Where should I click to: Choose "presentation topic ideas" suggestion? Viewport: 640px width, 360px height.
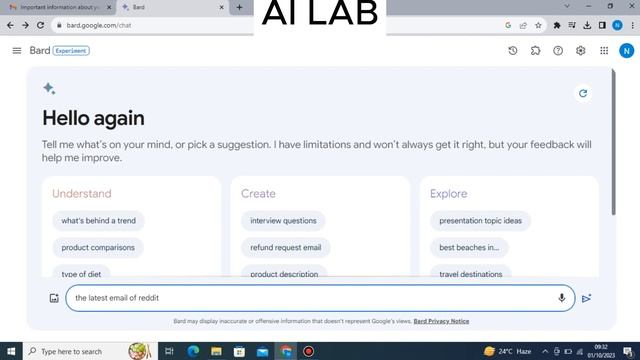click(480, 221)
